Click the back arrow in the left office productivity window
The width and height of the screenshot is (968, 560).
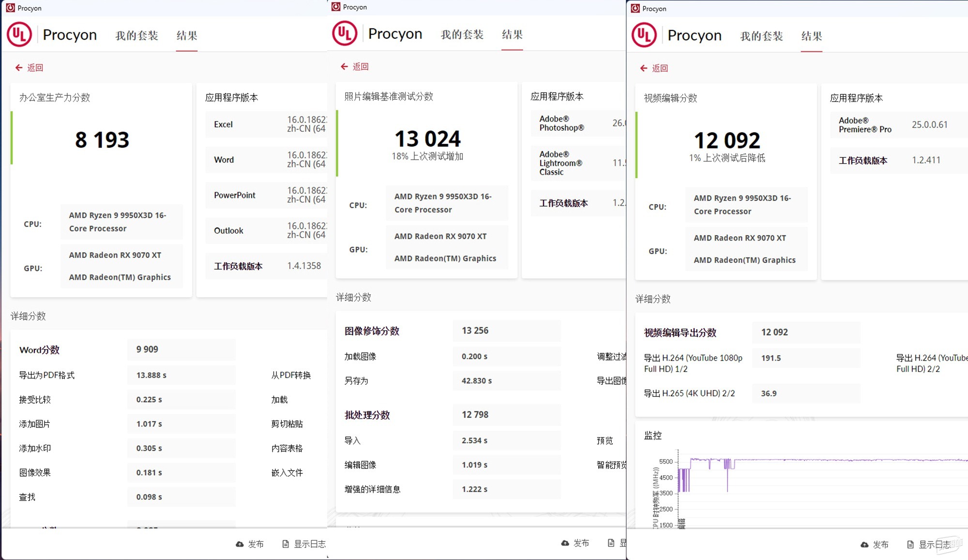(19, 68)
